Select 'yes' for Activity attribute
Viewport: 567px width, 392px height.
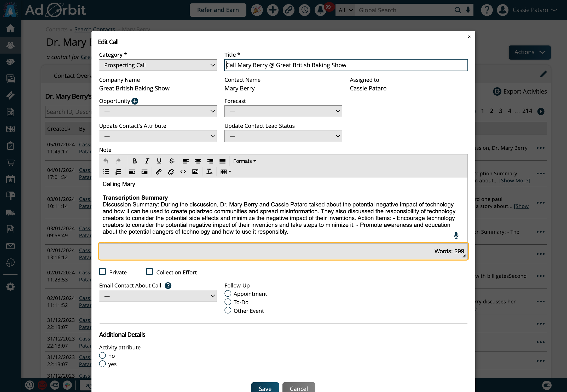tap(102, 364)
